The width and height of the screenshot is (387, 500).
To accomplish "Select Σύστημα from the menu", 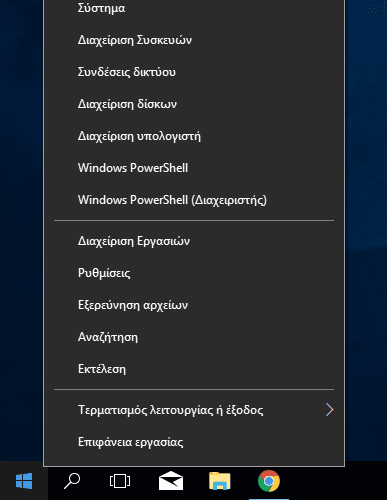I will click(x=194, y=8).
